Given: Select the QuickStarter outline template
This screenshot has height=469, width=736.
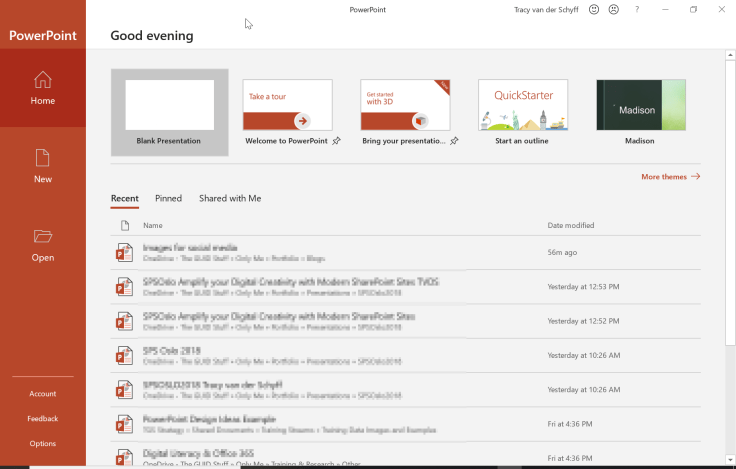Looking at the screenshot, I should pyautogui.click(x=523, y=106).
